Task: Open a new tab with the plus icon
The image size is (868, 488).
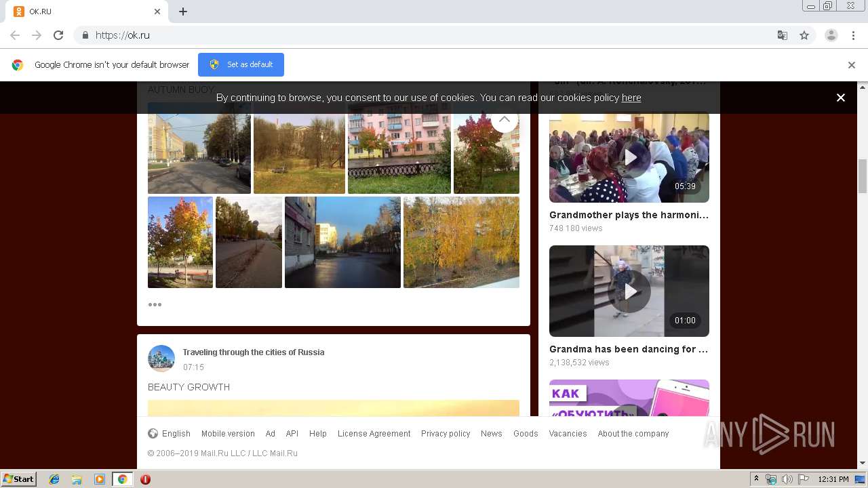Action: point(183,12)
